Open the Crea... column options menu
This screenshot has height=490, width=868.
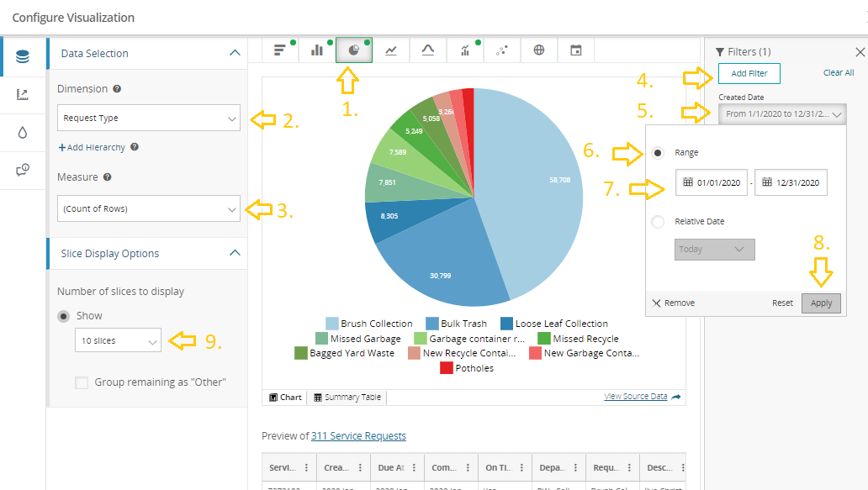pos(360,468)
